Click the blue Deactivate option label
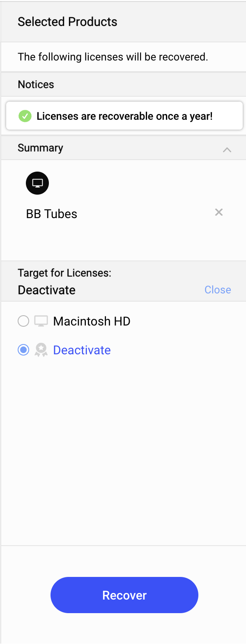Screen dimensions: 246x644 coord(82,350)
